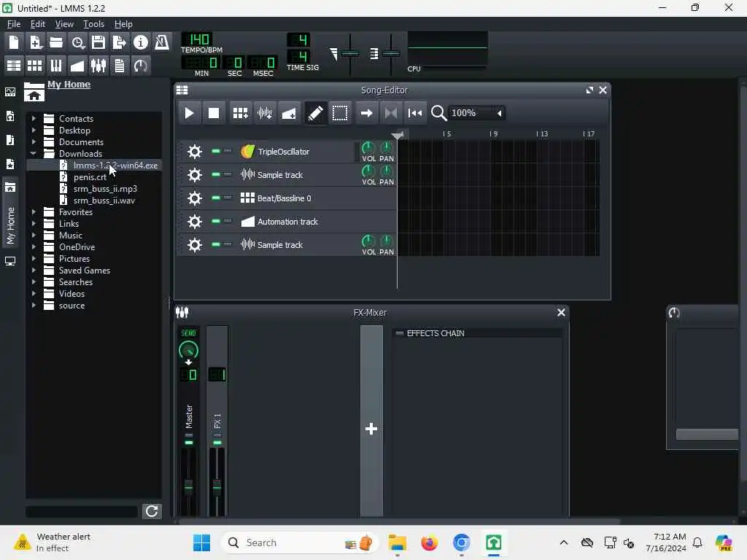Add beat/bassline track button

(x=240, y=113)
